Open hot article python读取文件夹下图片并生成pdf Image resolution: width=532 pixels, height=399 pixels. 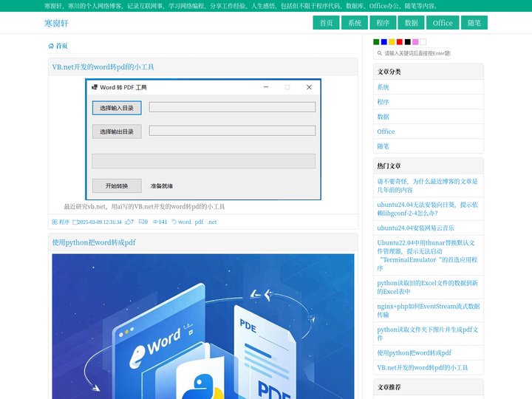[428, 334]
